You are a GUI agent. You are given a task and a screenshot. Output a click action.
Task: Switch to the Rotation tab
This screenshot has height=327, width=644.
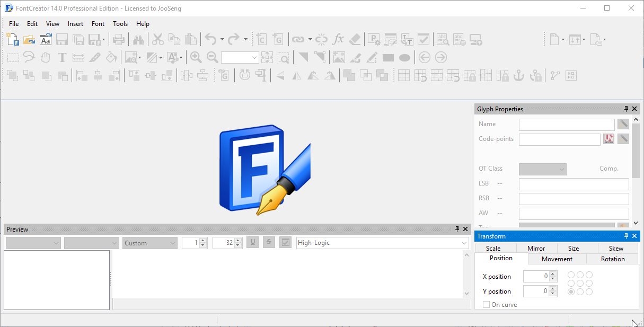point(613,259)
